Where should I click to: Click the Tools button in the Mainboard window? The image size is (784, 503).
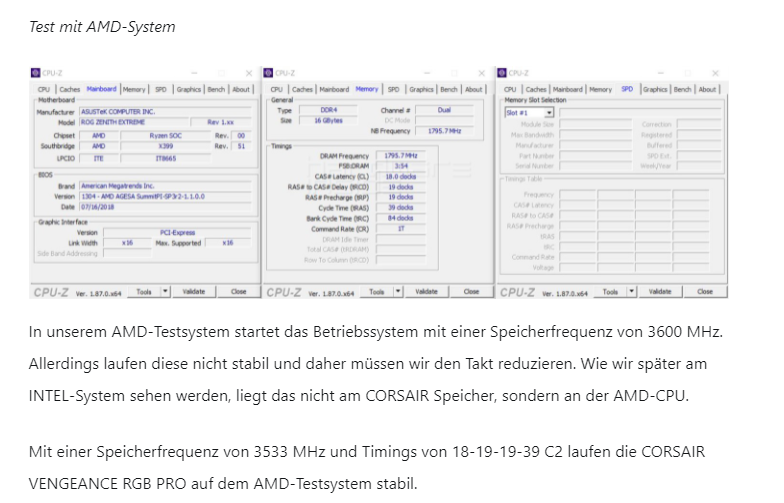point(144,292)
